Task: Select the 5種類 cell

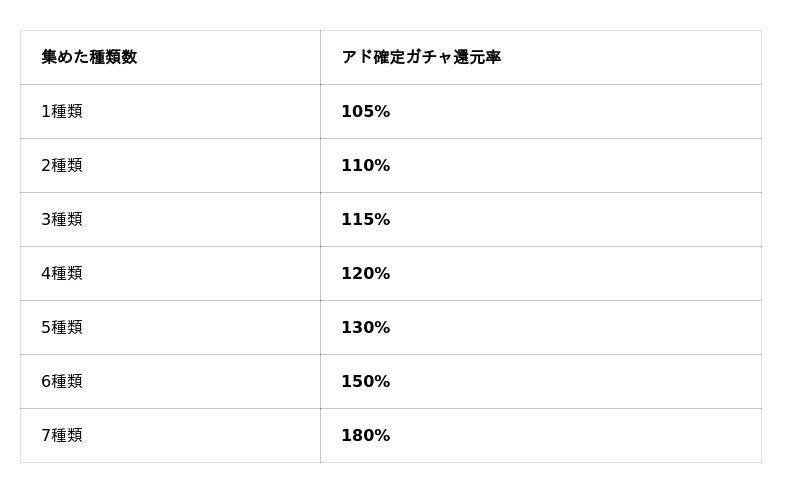Action: (62, 328)
